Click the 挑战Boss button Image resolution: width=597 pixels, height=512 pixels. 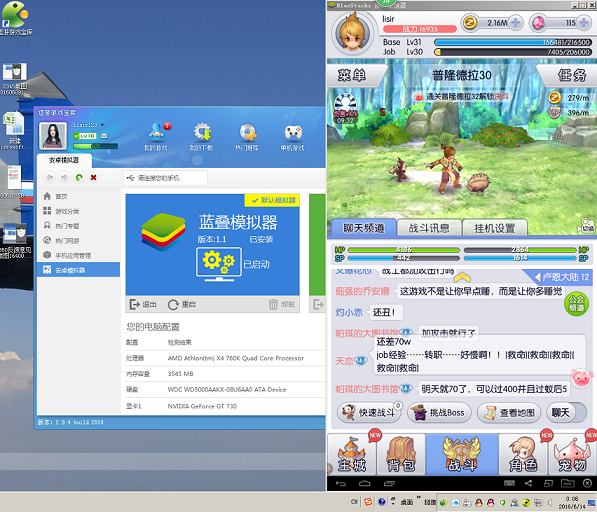439,413
